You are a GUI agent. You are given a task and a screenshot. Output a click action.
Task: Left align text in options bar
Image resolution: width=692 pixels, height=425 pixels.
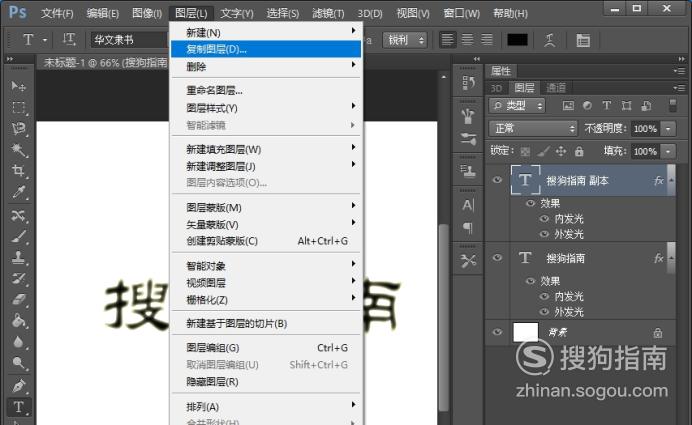pyautogui.click(x=447, y=40)
